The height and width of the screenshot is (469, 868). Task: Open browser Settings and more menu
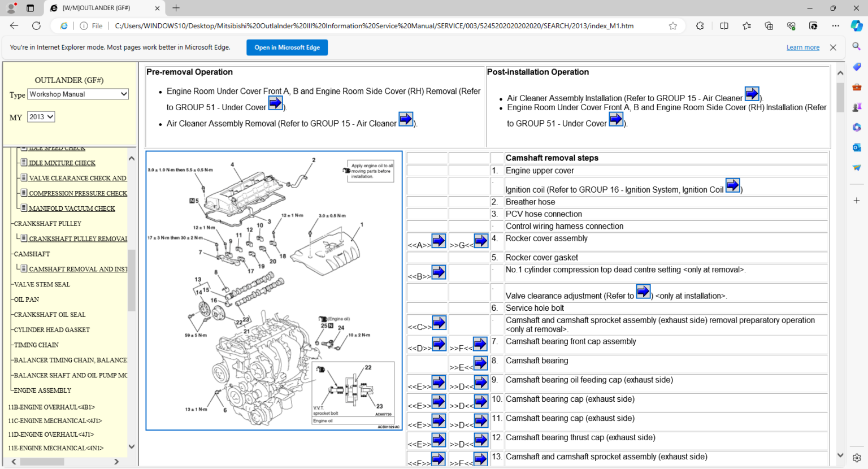[835, 26]
